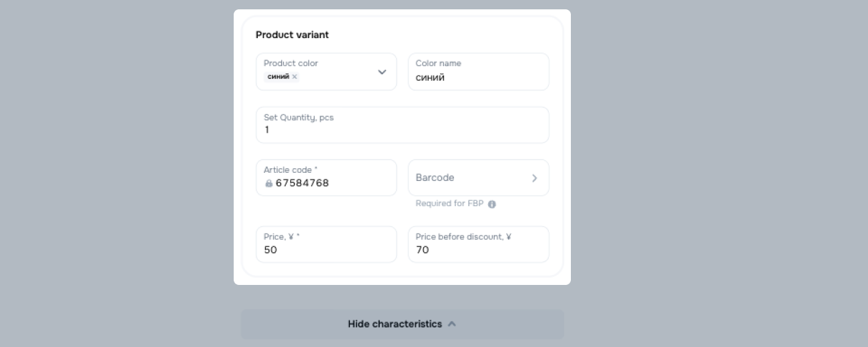Select the Price, ¥ input field

tap(326, 250)
